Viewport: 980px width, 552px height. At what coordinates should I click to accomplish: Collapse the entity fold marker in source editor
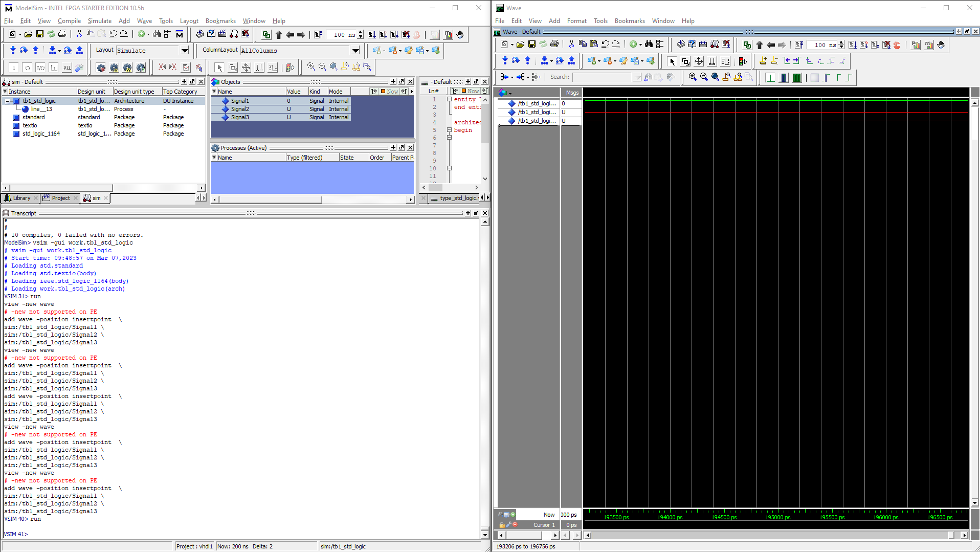coord(449,99)
